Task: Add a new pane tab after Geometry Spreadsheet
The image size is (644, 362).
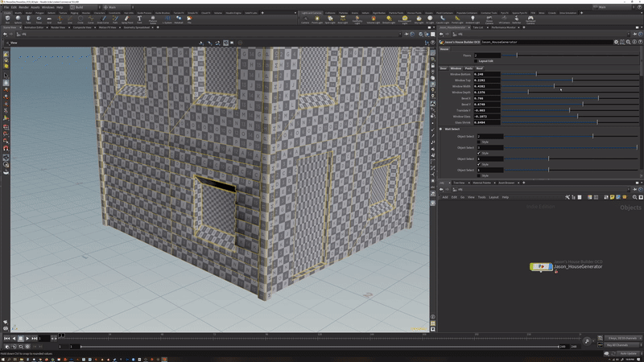Action: click(x=158, y=27)
